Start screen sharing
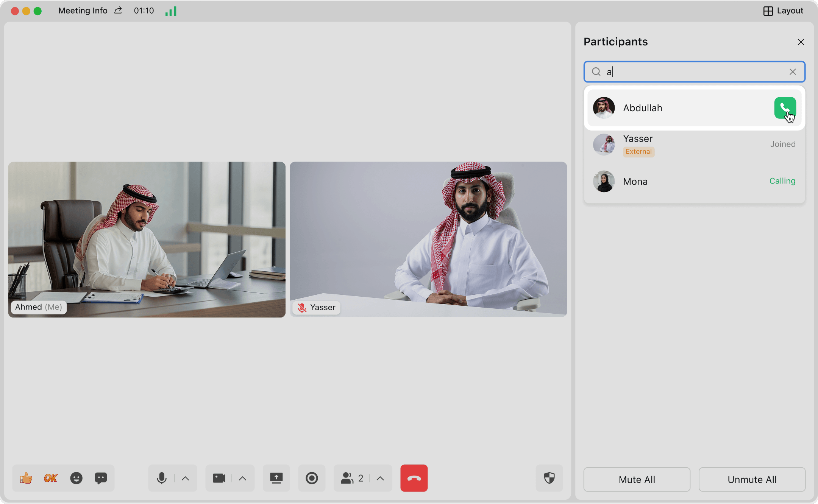Viewport: 818px width, 504px height. [x=276, y=478]
